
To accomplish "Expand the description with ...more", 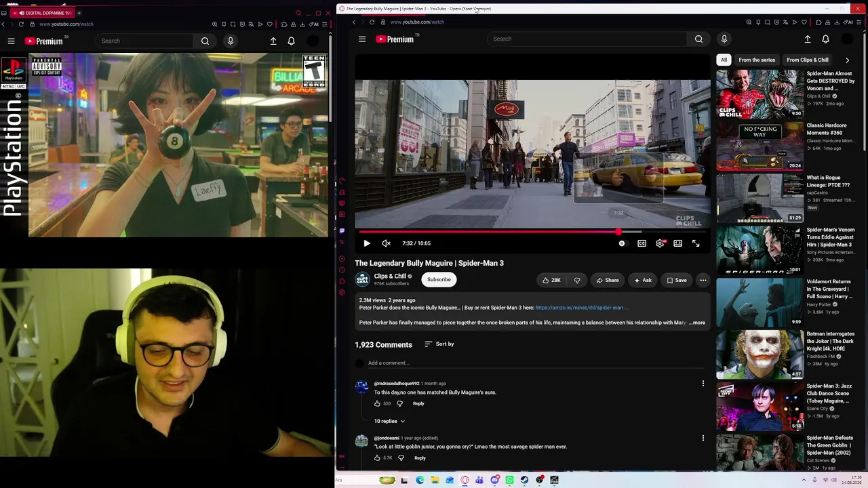I will [x=697, y=323].
